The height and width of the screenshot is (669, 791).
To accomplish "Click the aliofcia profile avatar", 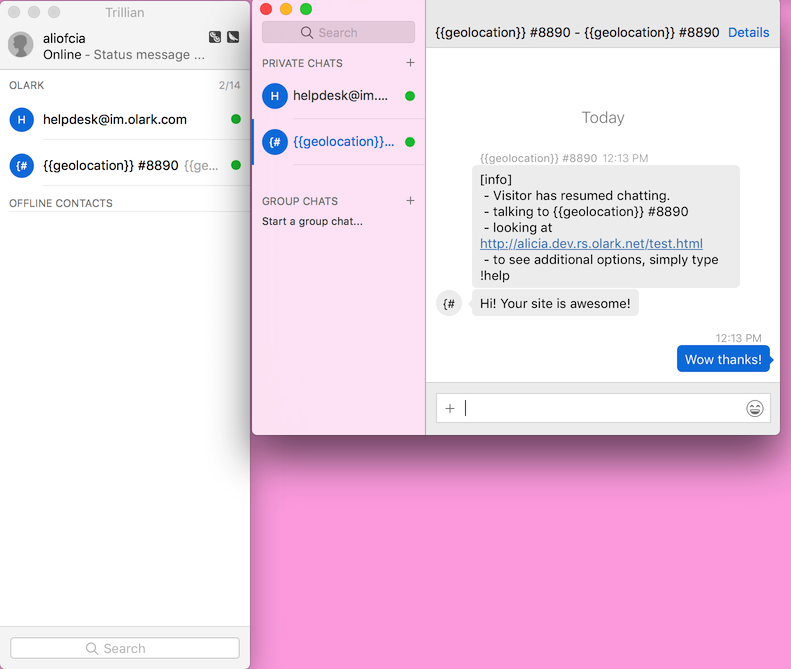I will click(x=21, y=45).
